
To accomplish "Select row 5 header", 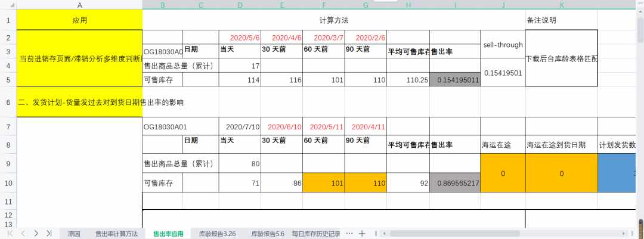I will click(x=8, y=80).
